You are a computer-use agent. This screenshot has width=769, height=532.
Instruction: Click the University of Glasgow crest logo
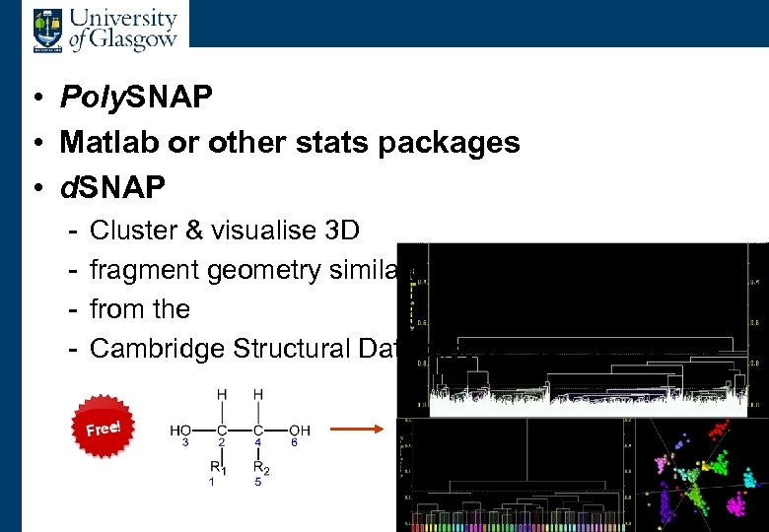coord(48,31)
